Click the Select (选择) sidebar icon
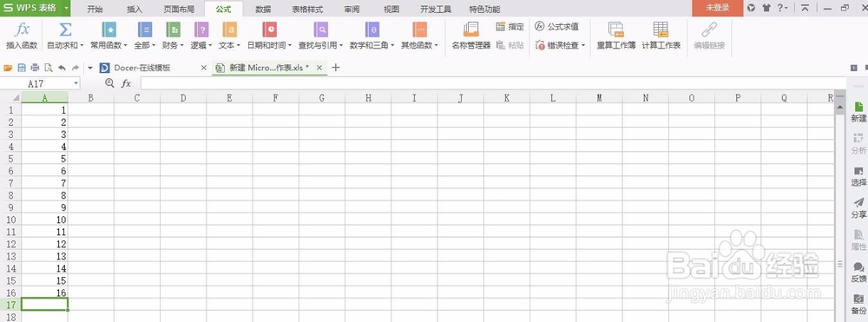868x322 pixels. (858, 176)
